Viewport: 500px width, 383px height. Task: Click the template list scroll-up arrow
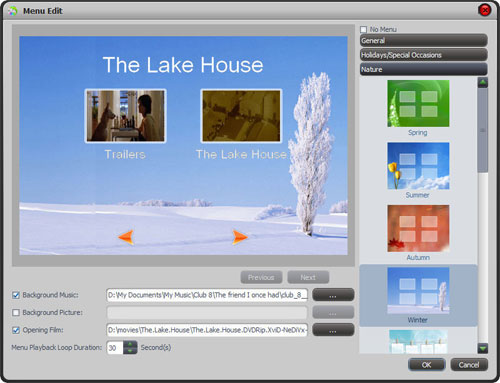[483, 82]
